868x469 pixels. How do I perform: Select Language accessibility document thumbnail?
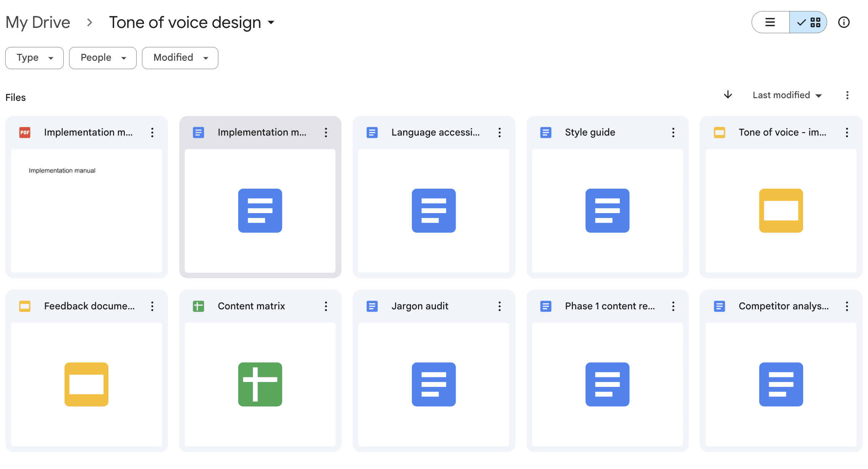coord(434,211)
